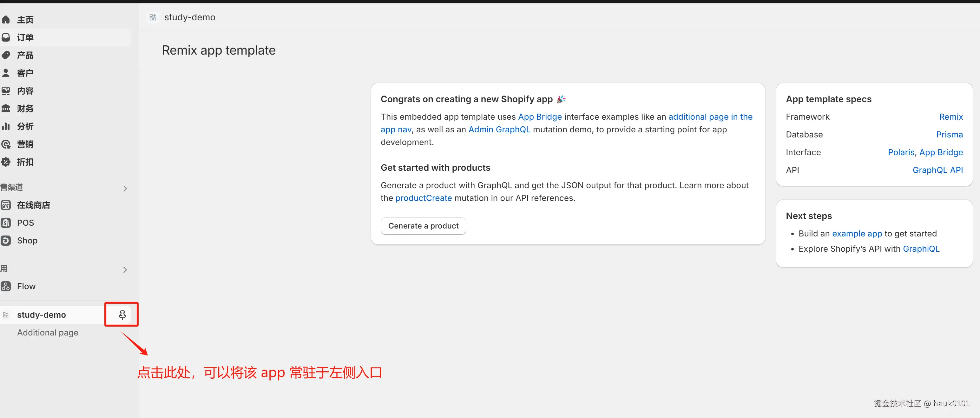Click the Generate a product button
Screen dimensions: 980x418
[x=423, y=225]
